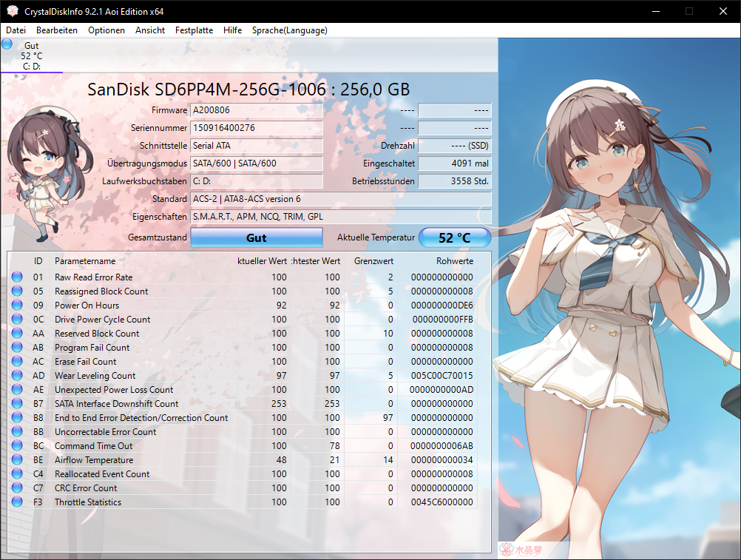Click the Standard field ACS-2
The height and width of the screenshot is (560, 741).
click(341, 199)
